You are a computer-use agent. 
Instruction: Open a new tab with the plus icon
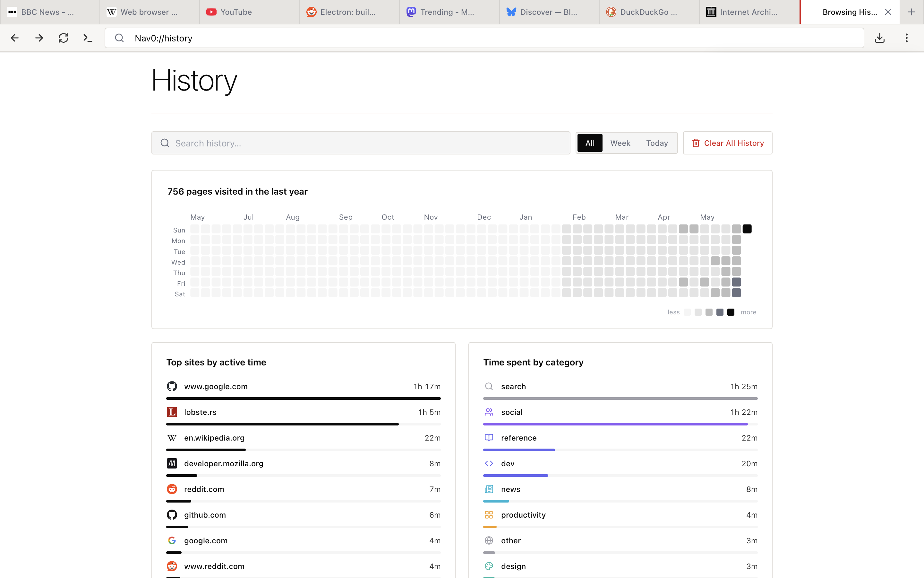tap(911, 12)
